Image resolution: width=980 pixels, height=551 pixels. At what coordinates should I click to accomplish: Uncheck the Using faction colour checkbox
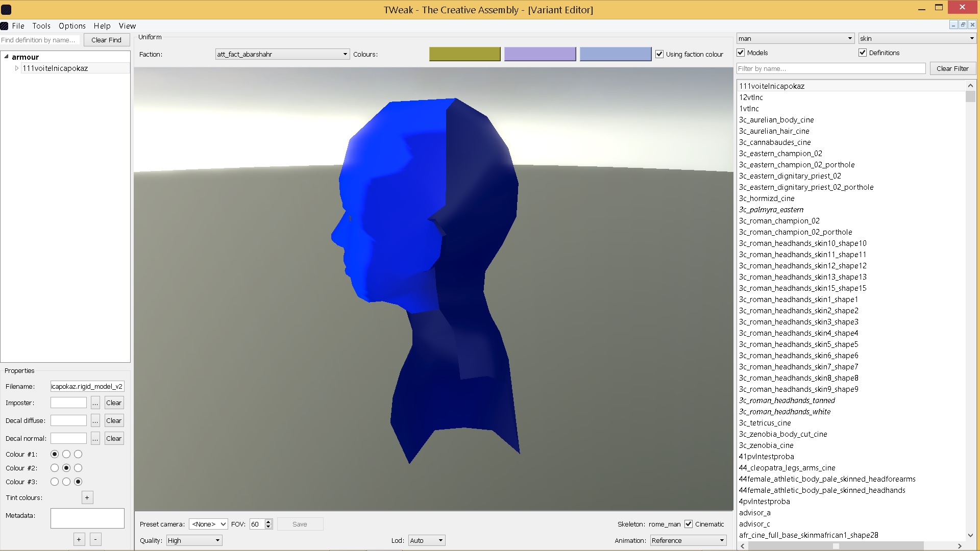(659, 54)
